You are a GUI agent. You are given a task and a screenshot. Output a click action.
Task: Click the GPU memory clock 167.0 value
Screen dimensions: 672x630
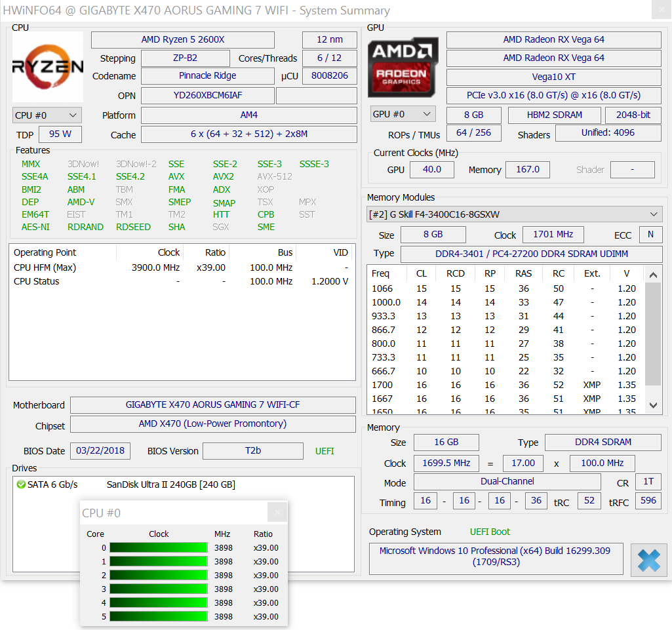click(x=528, y=170)
